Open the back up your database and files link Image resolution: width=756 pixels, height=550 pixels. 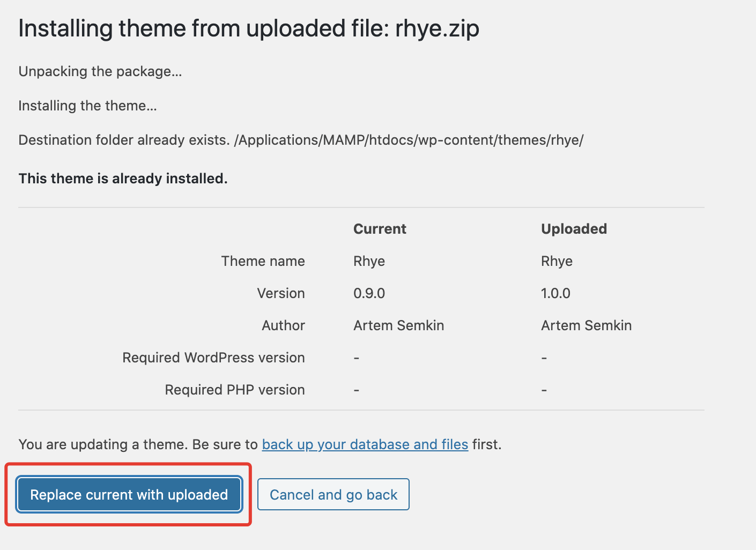[365, 444]
